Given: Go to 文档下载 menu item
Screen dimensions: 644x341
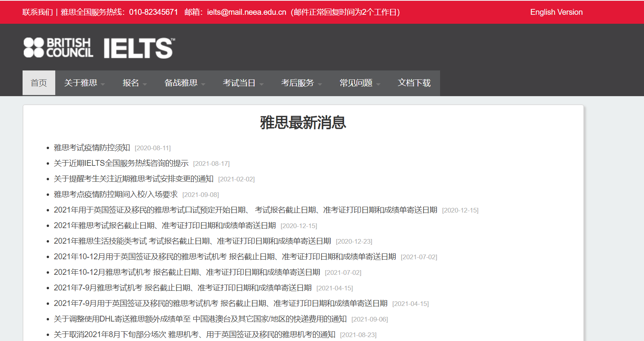Looking at the screenshot, I should (414, 83).
